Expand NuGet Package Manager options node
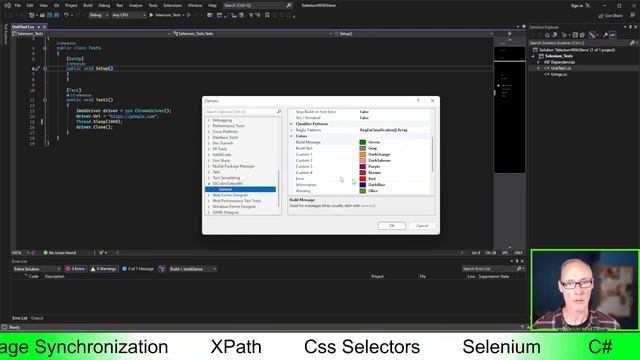This screenshot has height=360, width=640. pos(209,166)
